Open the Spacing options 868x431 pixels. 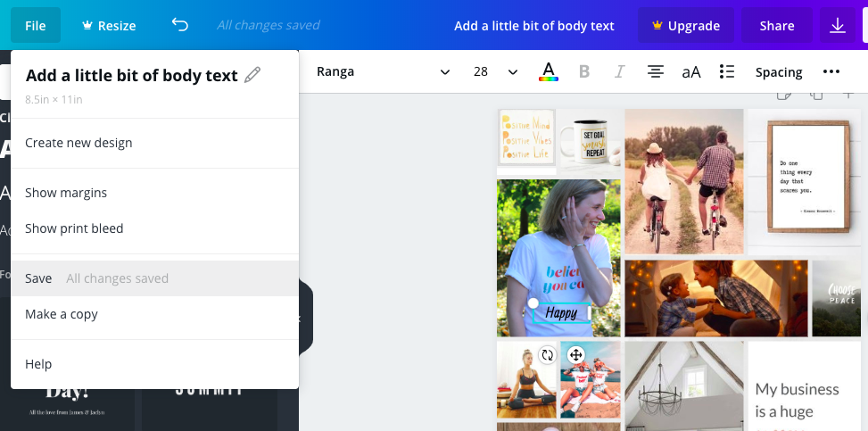tap(779, 72)
